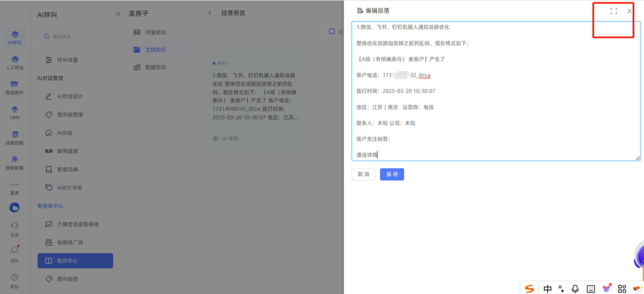Toggle fullscreen for the 编辑段落 panel
644x294 pixels.
pyautogui.click(x=613, y=11)
